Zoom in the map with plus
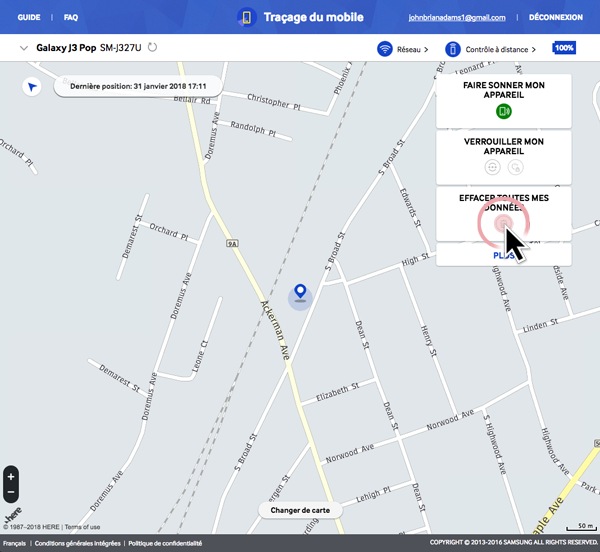 pos(11,477)
